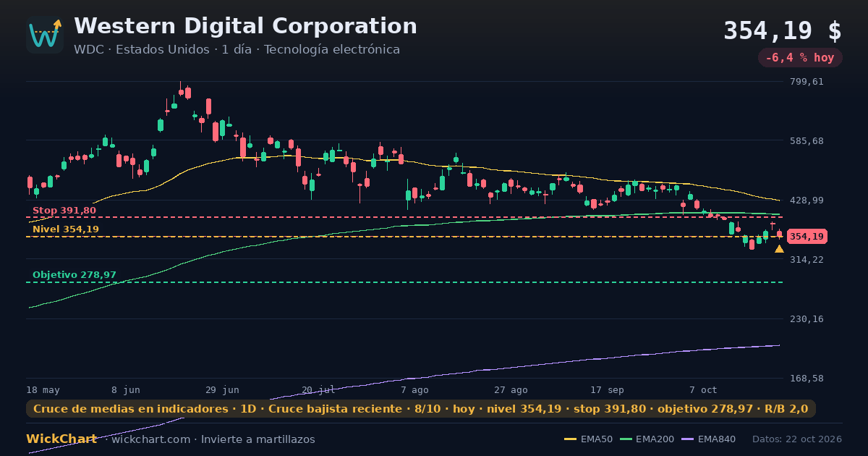Click the WickChart brand name in footer
The image size is (868, 456).
61,439
